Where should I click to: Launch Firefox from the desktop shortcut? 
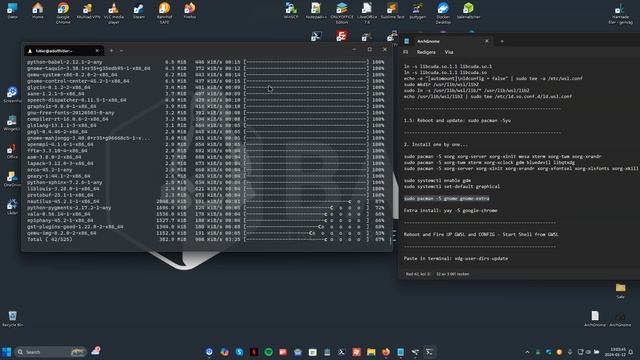pos(189,11)
